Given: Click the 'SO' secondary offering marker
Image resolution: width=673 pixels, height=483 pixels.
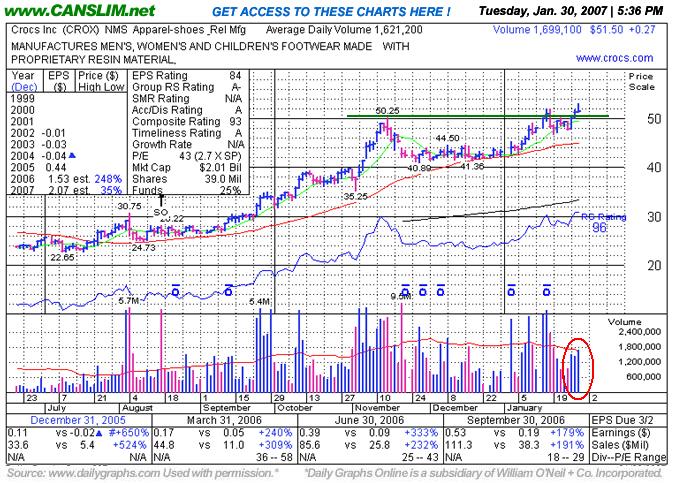Looking at the screenshot, I should tap(161, 212).
